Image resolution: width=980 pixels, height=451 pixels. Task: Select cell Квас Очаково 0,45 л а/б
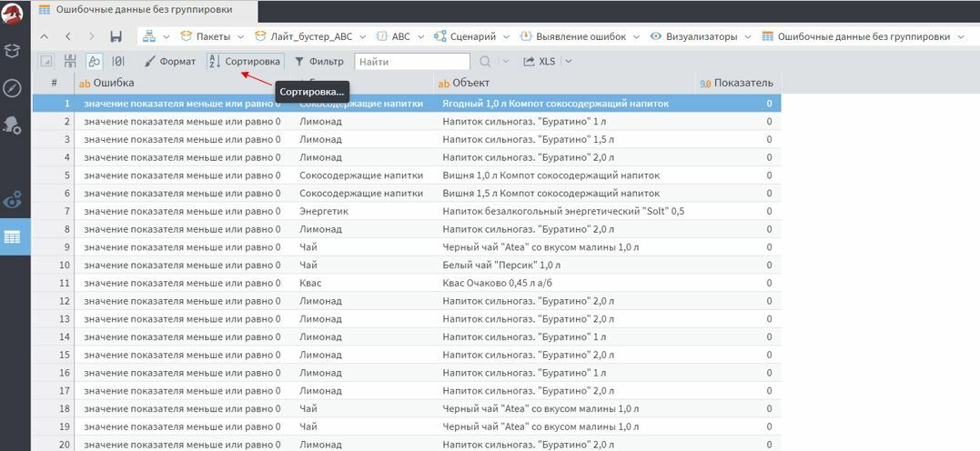[564, 283]
